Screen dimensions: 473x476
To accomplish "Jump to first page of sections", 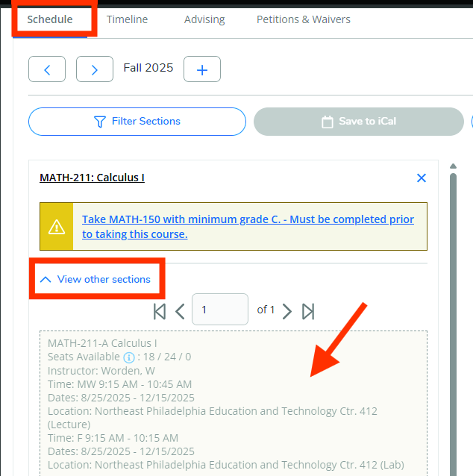I will click(x=160, y=311).
